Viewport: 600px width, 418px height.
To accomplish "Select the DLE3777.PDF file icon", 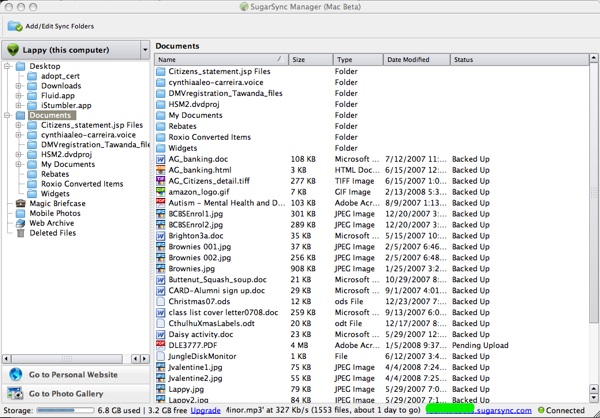I will click(x=163, y=343).
